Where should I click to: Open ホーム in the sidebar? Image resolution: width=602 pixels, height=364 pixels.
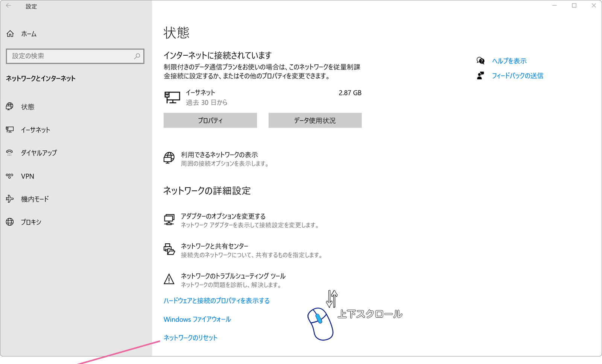point(29,34)
